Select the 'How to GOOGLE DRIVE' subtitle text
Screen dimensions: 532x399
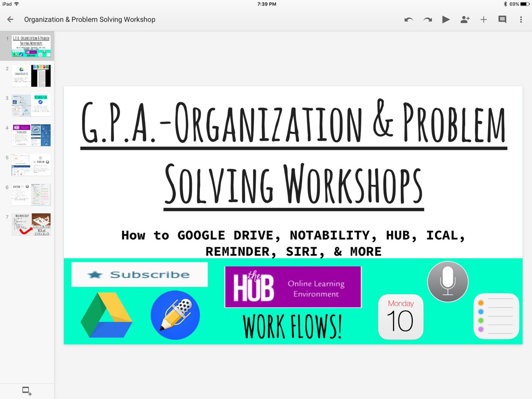point(293,243)
